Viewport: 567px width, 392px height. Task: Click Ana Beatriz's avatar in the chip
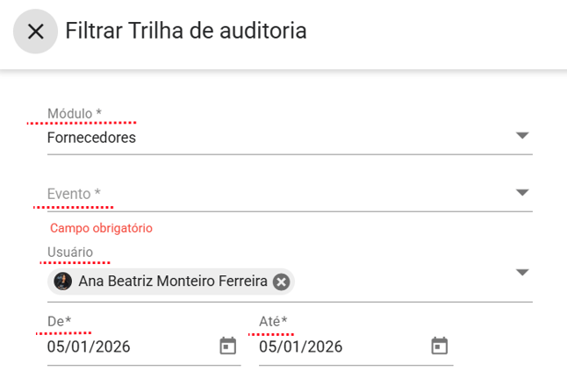point(63,282)
